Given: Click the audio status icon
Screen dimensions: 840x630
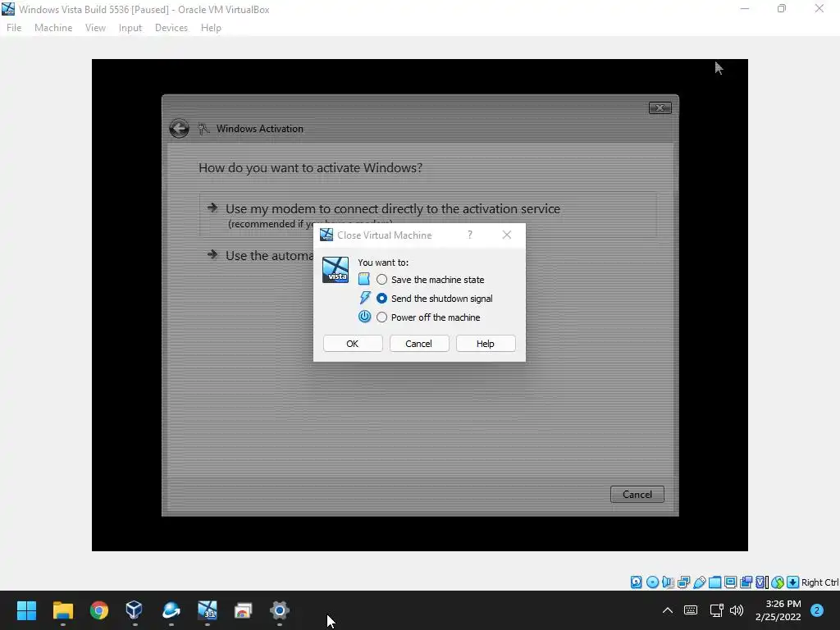Looking at the screenshot, I should [x=668, y=582].
